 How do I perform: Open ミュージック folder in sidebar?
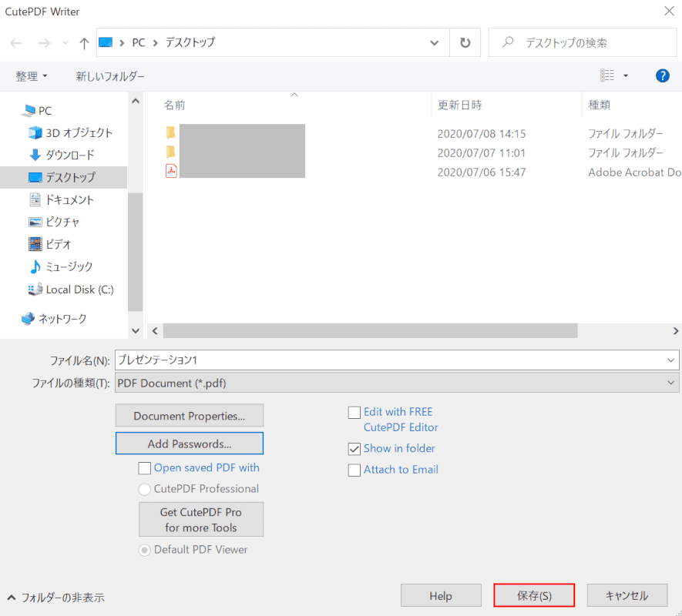[x=60, y=266]
